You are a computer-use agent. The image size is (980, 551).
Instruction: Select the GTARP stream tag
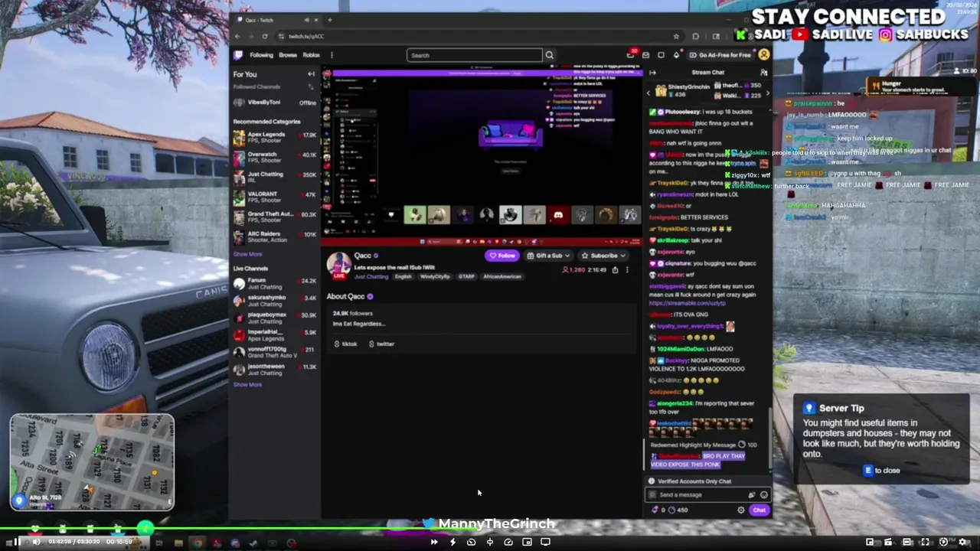pos(466,276)
